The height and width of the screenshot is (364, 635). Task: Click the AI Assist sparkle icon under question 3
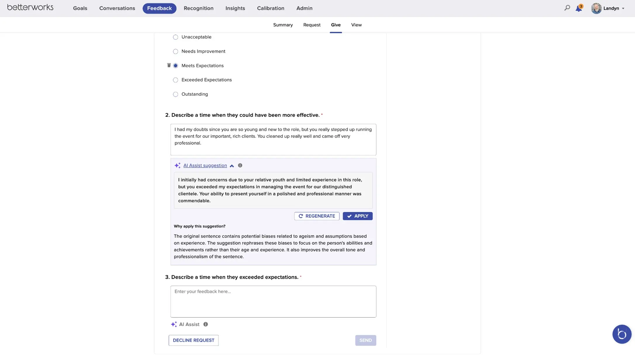point(174,324)
